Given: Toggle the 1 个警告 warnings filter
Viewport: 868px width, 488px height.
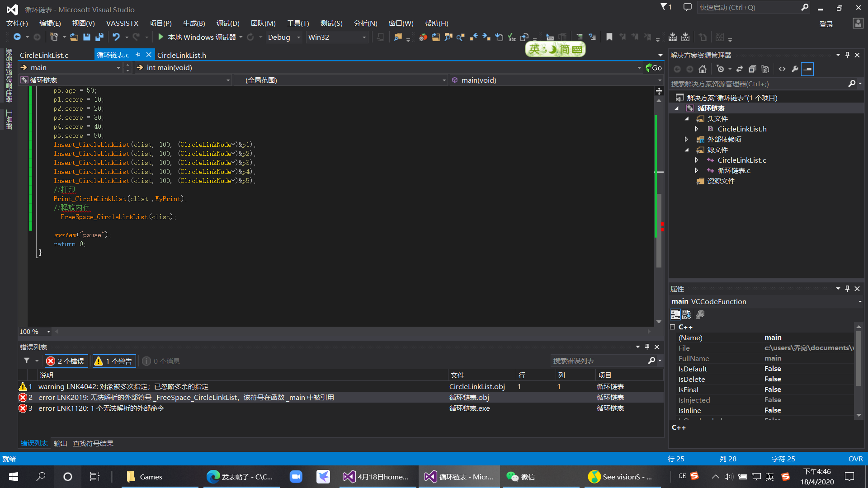Looking at the screenshot, I should coord(113,361).
